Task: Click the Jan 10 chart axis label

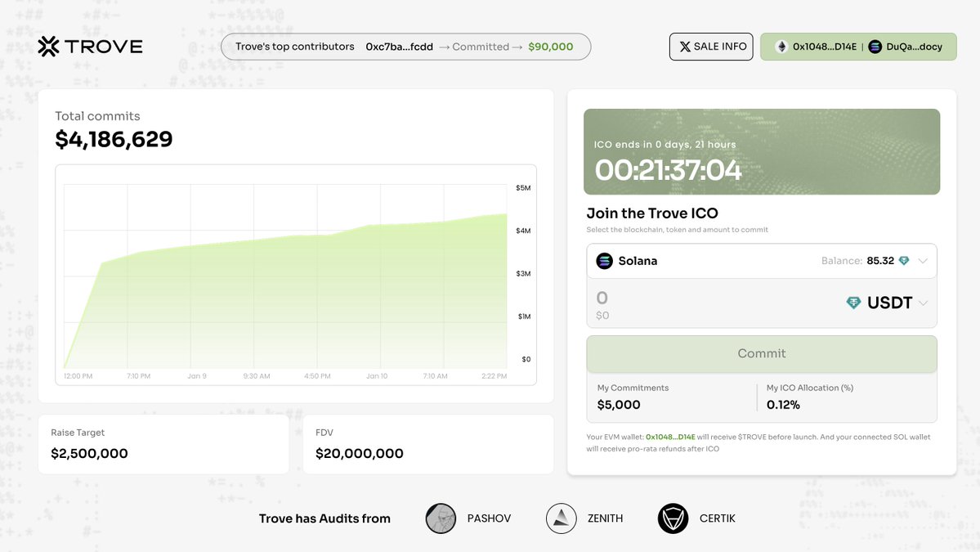Action: point(377,376)
